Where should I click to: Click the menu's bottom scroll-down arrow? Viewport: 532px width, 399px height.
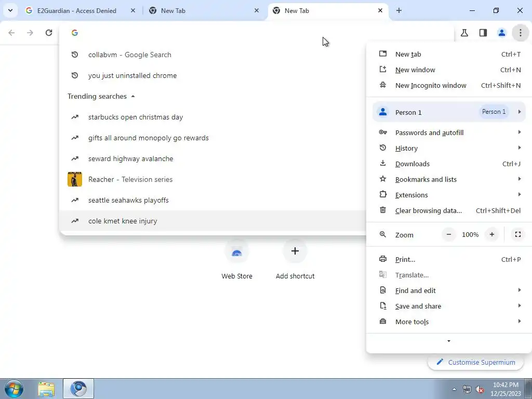click(x=449, y=341)
